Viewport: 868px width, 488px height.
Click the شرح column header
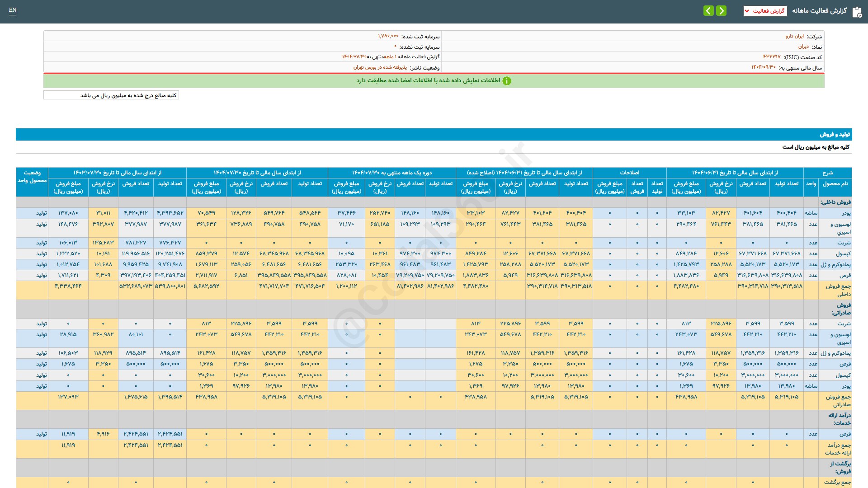click(x=827, y=173)
